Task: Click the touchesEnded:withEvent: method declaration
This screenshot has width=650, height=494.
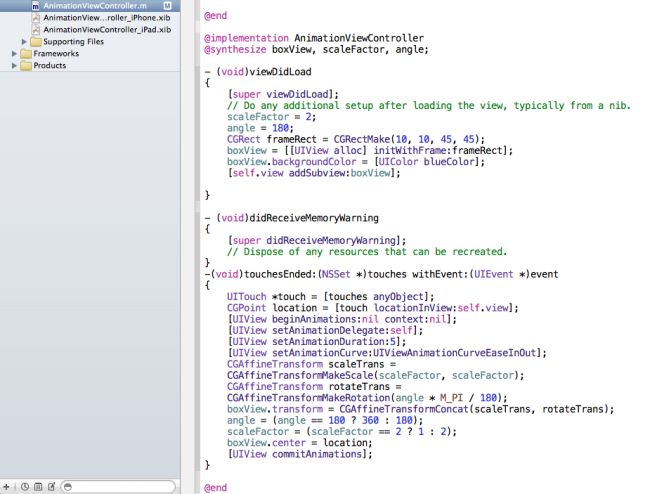Action: 381,274
